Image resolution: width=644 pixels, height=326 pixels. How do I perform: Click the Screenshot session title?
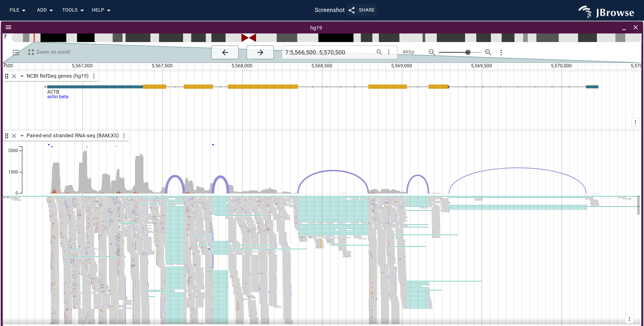(x=330, y=10)
